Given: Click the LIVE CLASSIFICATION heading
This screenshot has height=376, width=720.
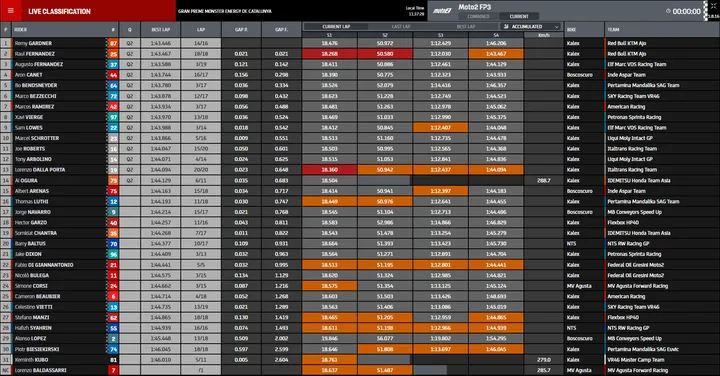Looking at the screenshot, I should tap(59, 11).
